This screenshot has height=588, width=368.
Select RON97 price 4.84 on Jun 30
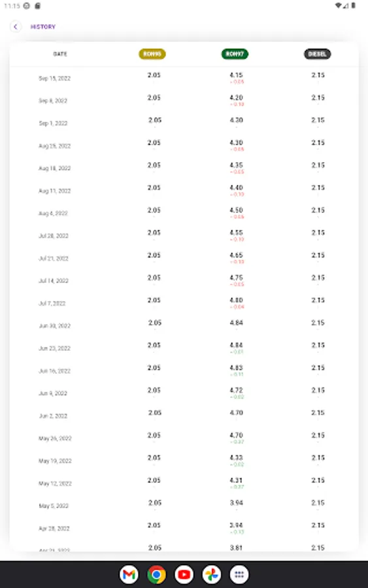pyautogui.click(x=237, y=323)
